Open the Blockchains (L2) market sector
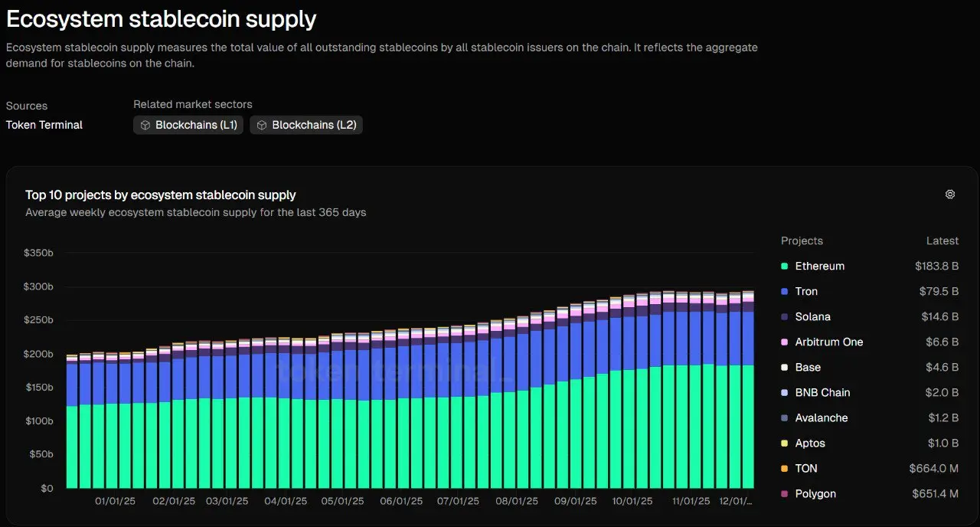The height and width of the screenshot is (527, 980). pos(305,125)
